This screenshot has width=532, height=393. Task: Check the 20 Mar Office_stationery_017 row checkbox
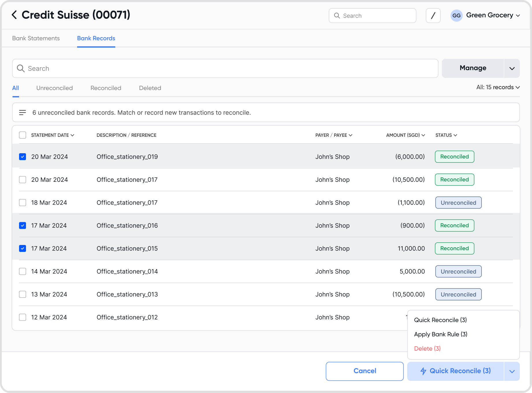tap(23, 180)
